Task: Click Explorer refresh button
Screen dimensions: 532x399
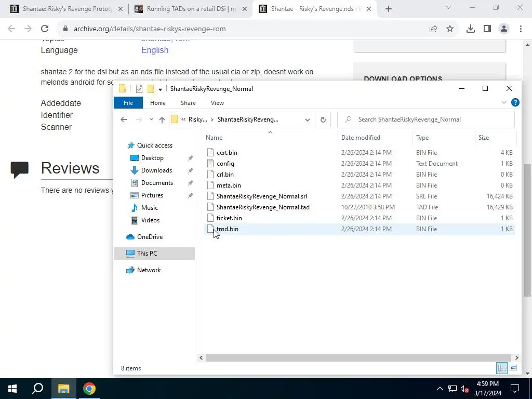Action: 323,119
